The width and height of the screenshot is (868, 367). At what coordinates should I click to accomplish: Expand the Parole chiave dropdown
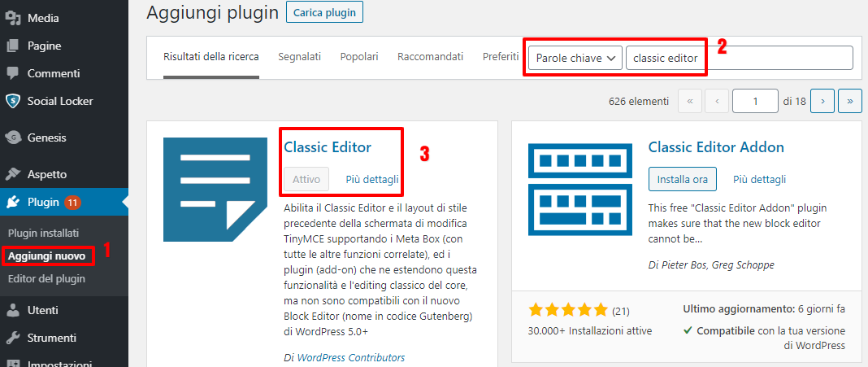coord(575,58)
